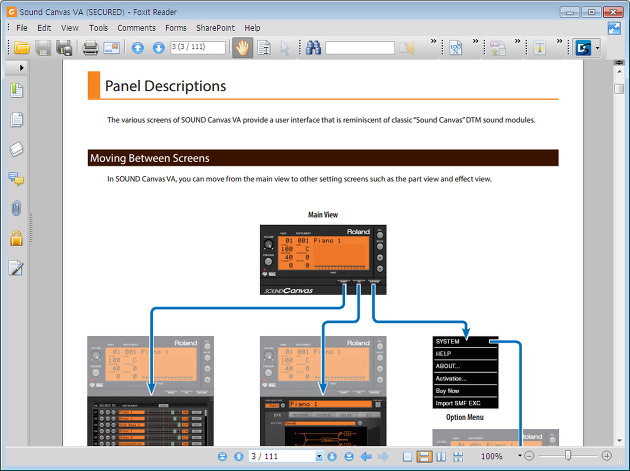Click the search text field
This screenshot has height=471, width=630.
click(x=360, y=47)
